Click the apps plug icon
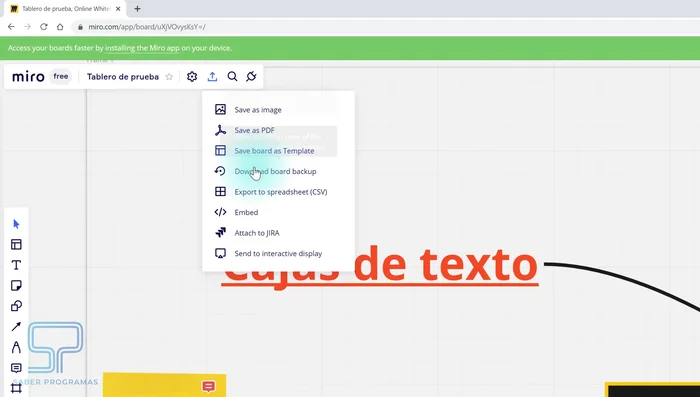The height and width of the screenshot is (397, 700). click(x=251, y=76)
